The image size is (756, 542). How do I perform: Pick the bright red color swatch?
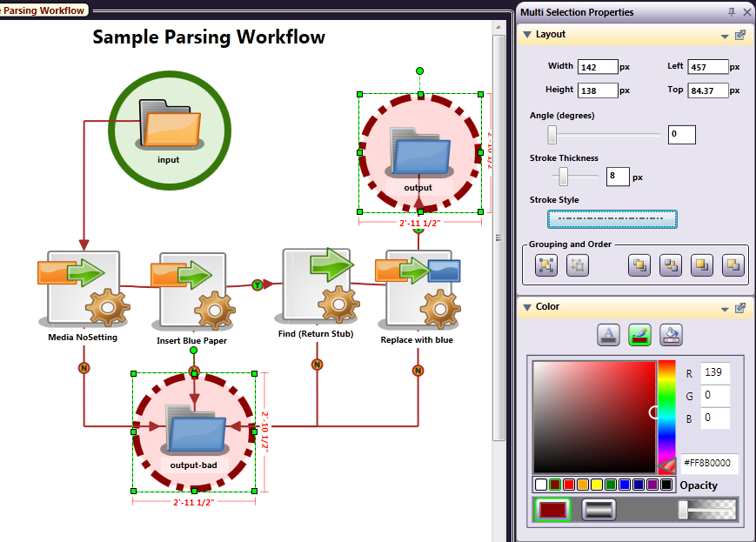point(569,485)
